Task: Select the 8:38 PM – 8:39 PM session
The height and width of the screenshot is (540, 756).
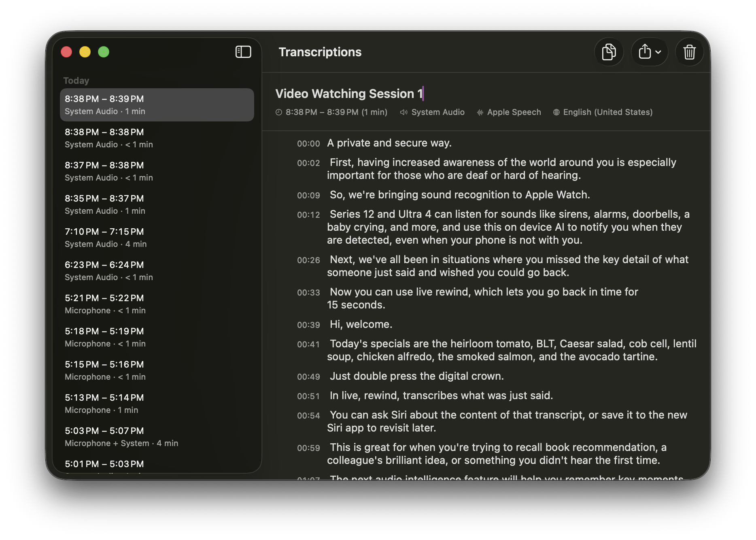Action: (157, 105)
